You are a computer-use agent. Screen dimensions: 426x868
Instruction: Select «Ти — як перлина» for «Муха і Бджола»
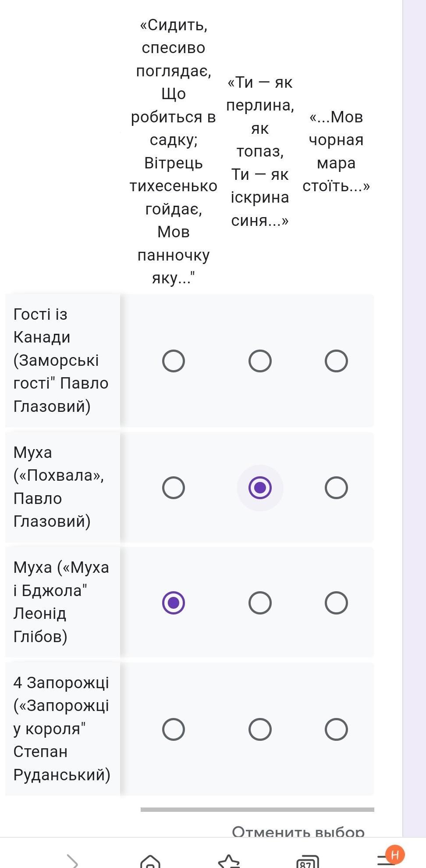260,603
